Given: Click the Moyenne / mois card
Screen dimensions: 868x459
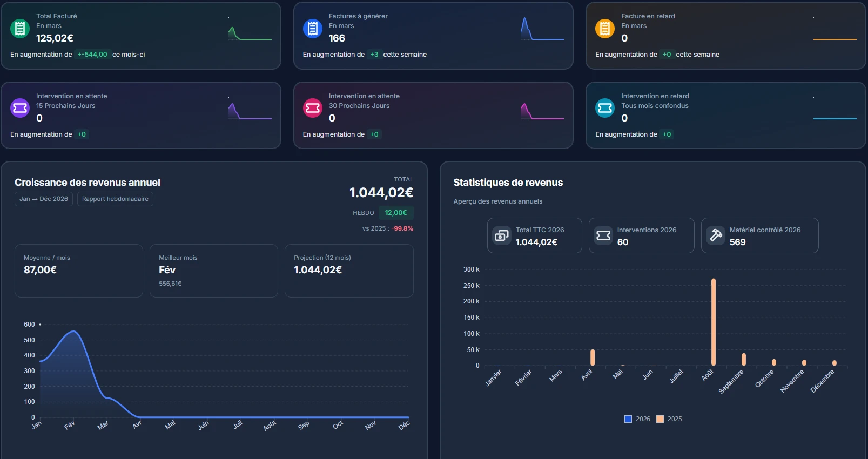Looking at the screenshot, I should tap(79, 271).
